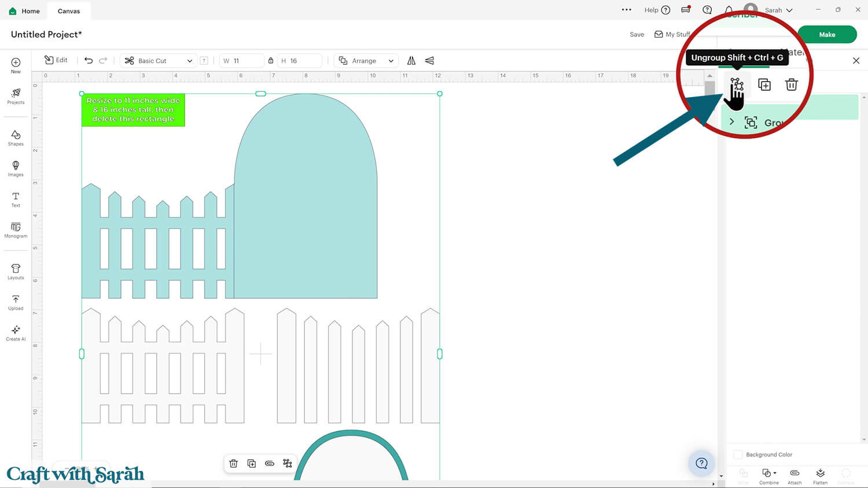Select the Text tool
Image resolution: width=868 pixels, height=488 pixels.
(x=16, y=199)
